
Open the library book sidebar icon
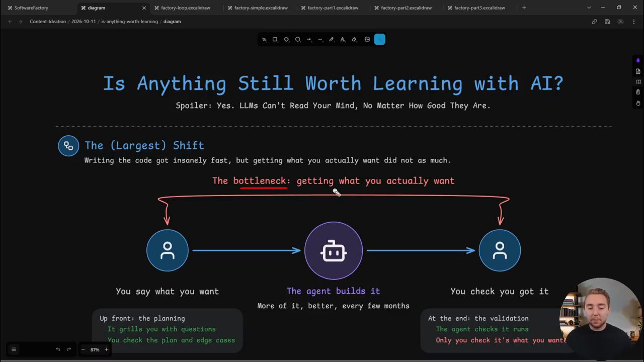pyautogui.click(x=638, y=82)
